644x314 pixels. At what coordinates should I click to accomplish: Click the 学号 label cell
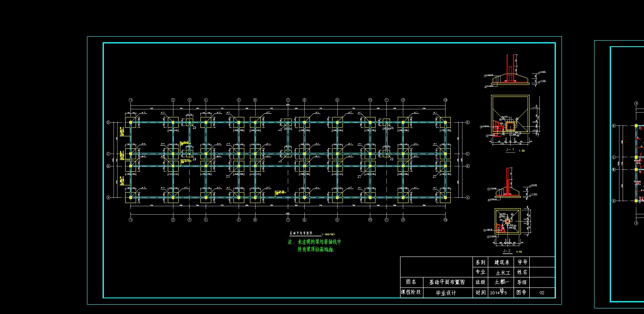click(522, 262)
